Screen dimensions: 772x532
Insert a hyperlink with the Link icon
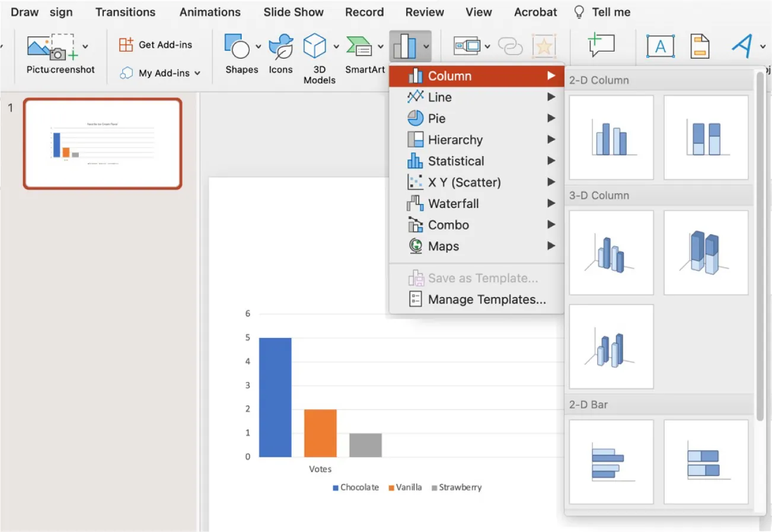click(509, 46)
